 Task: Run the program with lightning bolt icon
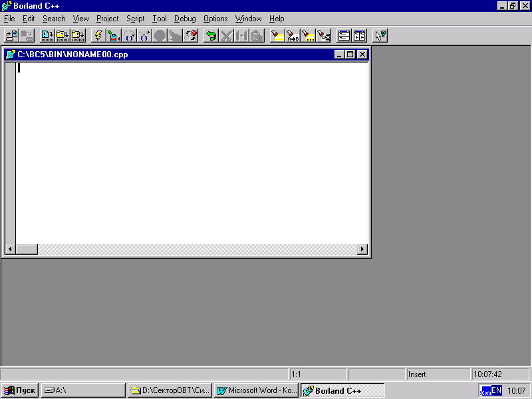[x=98, y=35]
